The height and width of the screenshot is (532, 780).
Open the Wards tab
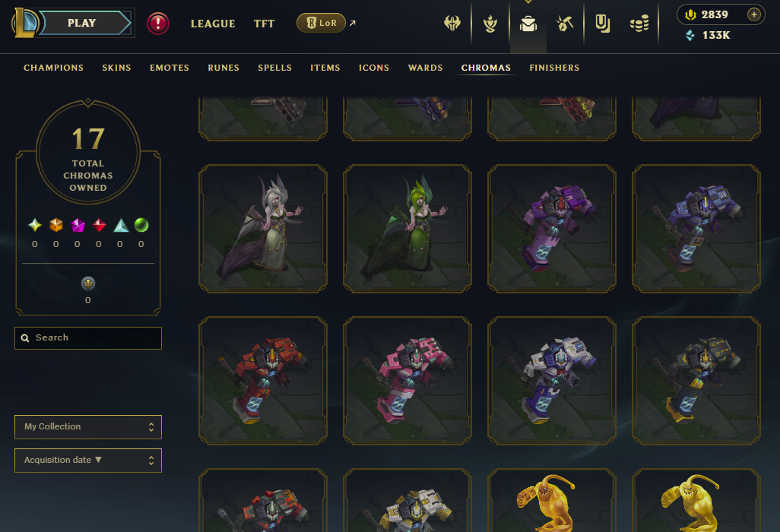point(425,68)
